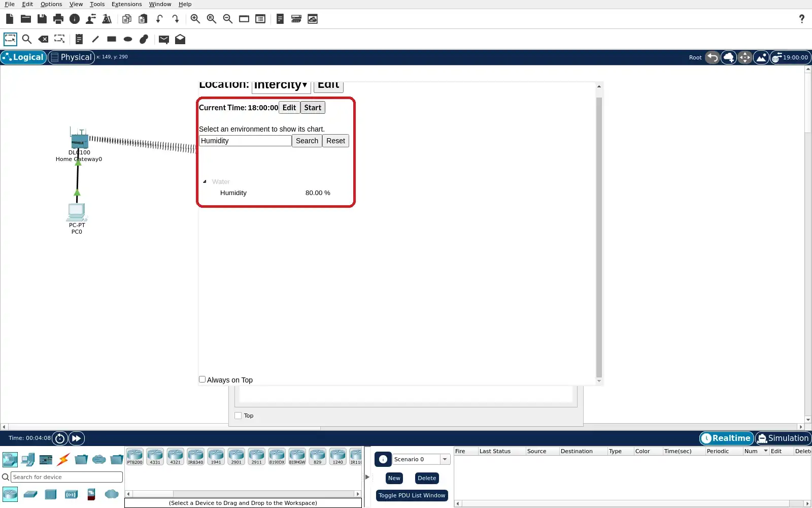The height and width of the screenshot is (508, 812).
Task: Tick the Top checkbox in background window
Action: click(238, 416)
